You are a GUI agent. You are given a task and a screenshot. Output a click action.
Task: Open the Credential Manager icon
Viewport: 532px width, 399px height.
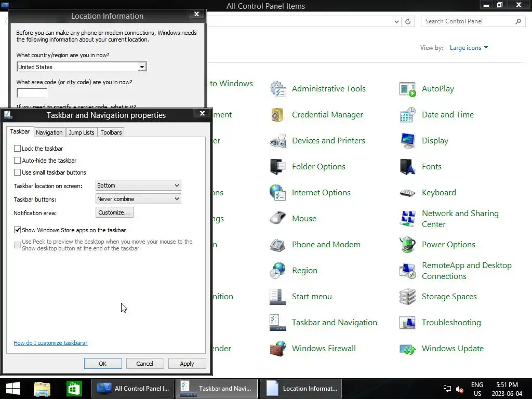pos(278,115)
